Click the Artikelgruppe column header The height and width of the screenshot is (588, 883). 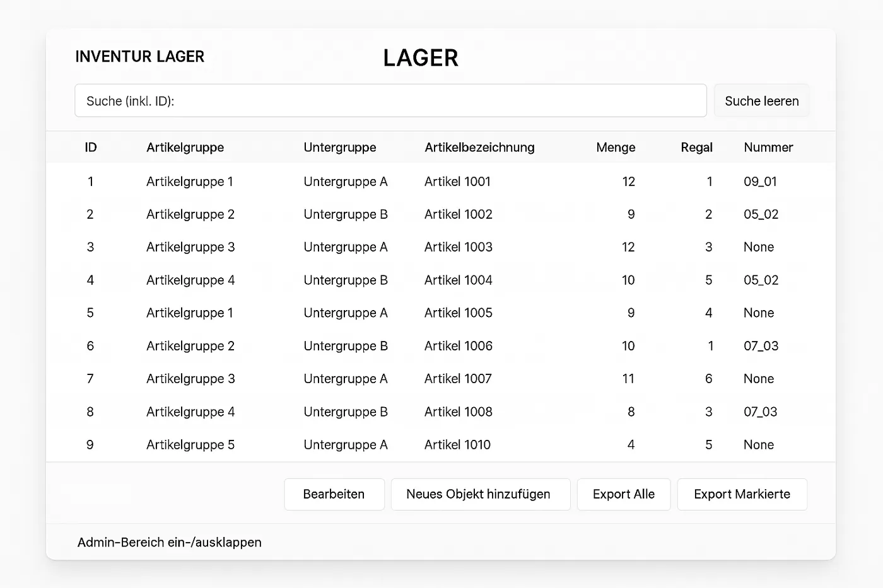(x=185, y=147)
